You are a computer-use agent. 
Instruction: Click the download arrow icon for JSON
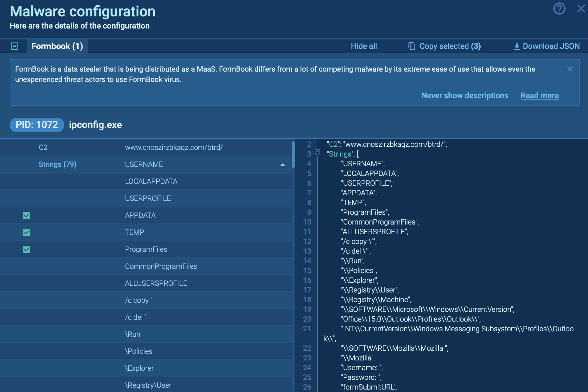(x=517, y=46)
